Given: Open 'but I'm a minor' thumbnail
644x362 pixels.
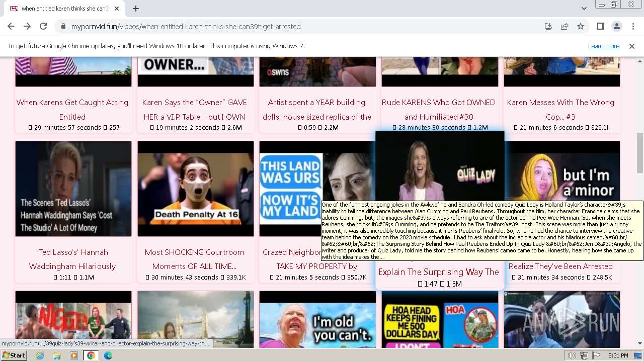Looking at the screenshot, I should pyautogui.click(x=562, y=171).
